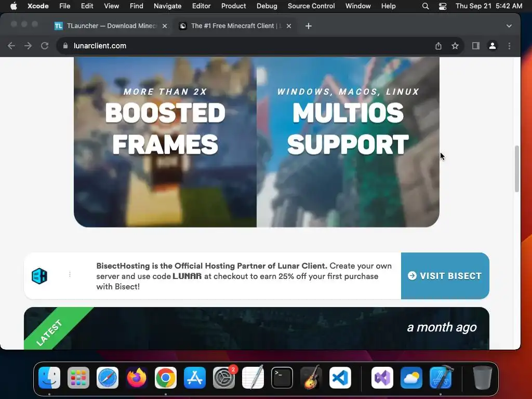Switch to The #1 Free Minecraft Client tab
This screenshot has height=399, width=532.
(x=236, y=26)
